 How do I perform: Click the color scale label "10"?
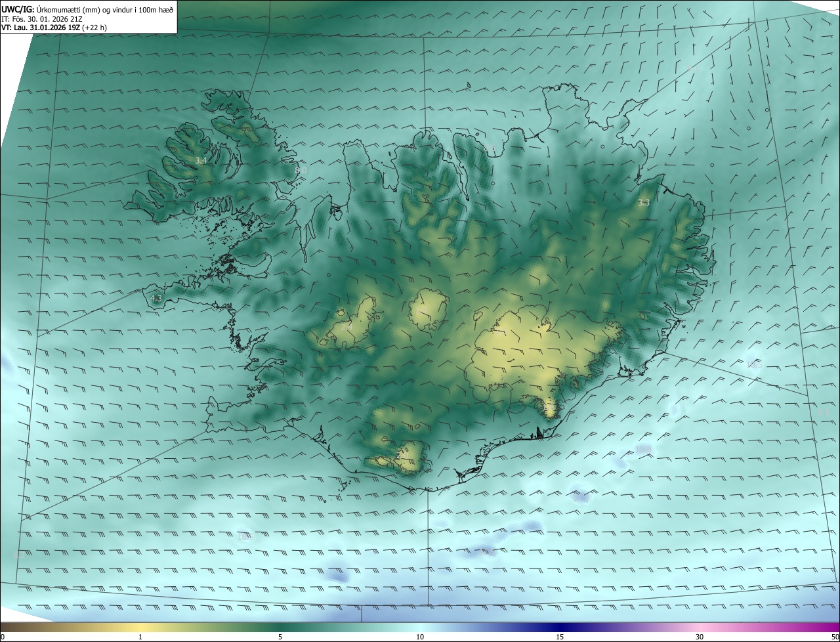pyautogui.click(x=420, y=637)
